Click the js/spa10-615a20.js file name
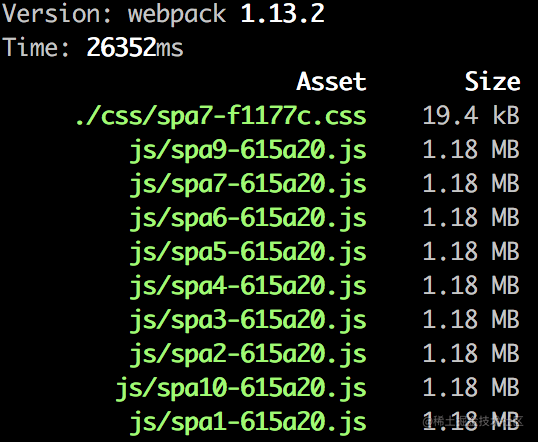The height and width of the screenshot is (442, 538). pos(241,388)
